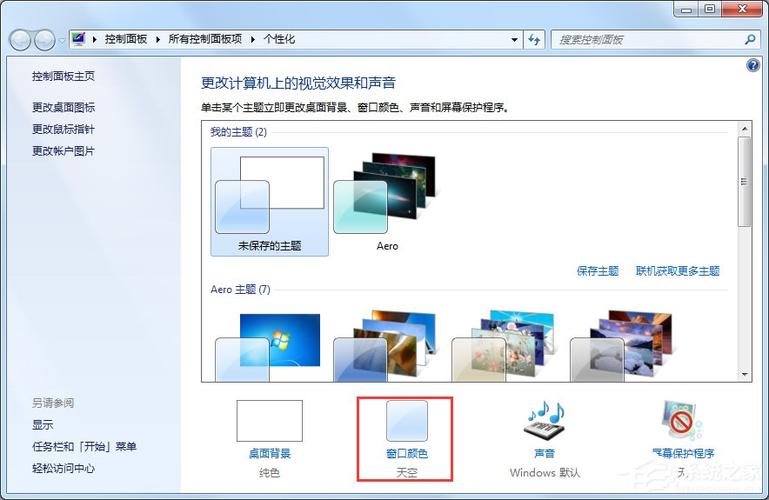Click the blue help question mark icon
The height and width of the screenshot is (500, 769).
(753, 65)
